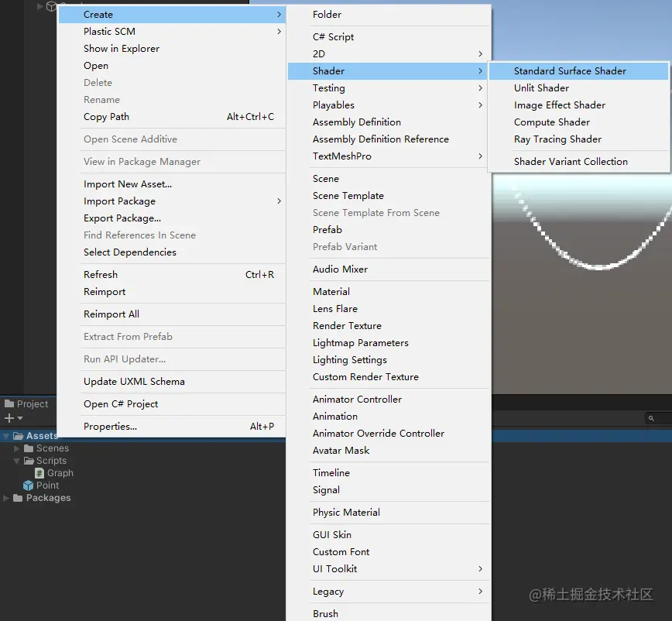672x621 pixels.
Task: Select Physic Material menu item
Action: tap(389, 513)
